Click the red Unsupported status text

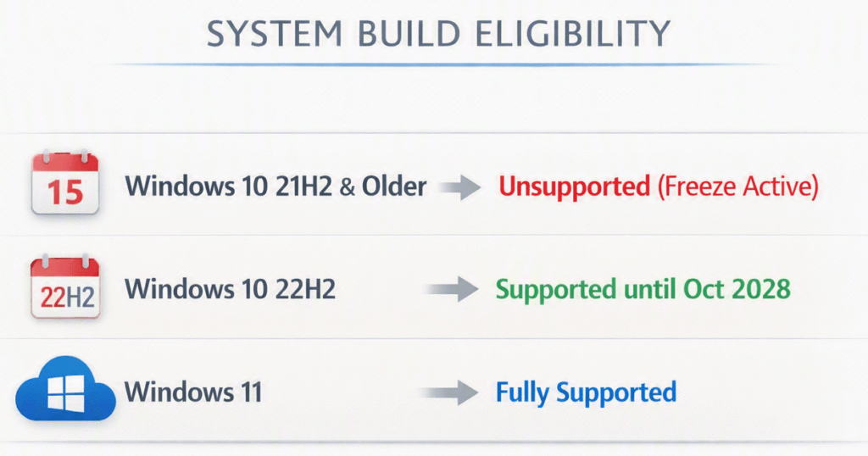coord(574,186)
